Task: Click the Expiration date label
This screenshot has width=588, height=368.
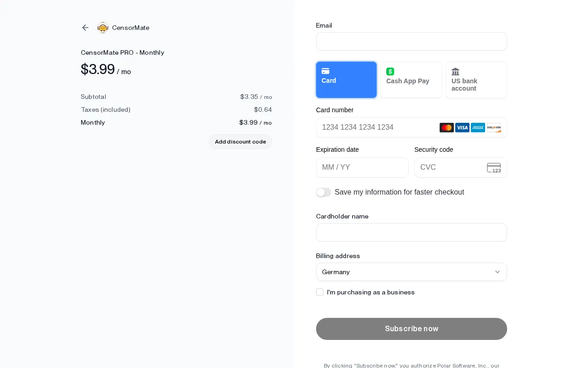Action: [337, 149]
